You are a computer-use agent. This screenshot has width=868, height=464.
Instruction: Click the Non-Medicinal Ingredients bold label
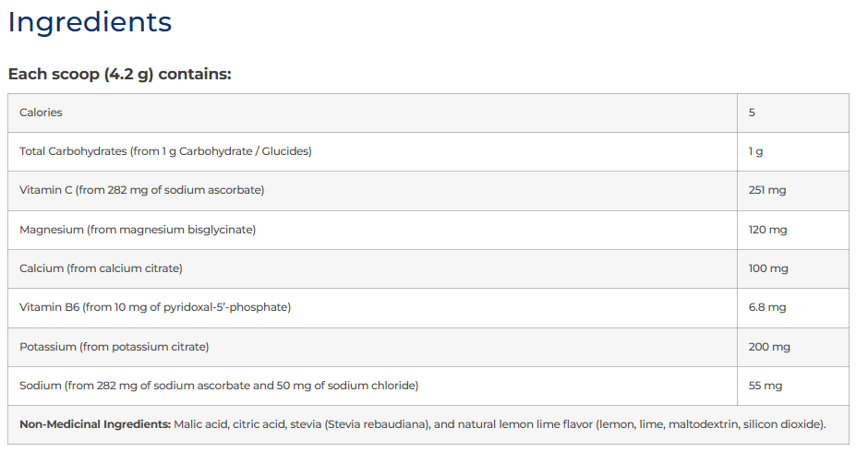(x=95, y=424)
